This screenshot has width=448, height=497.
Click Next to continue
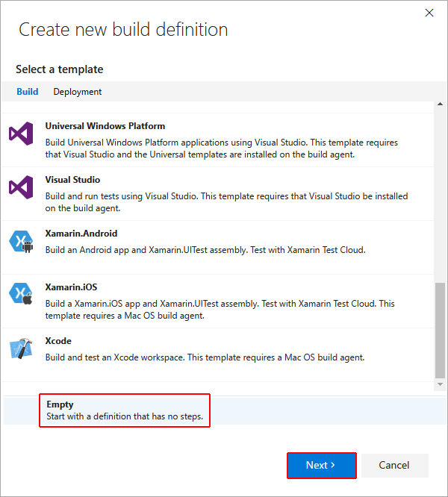tap(321, 465)
